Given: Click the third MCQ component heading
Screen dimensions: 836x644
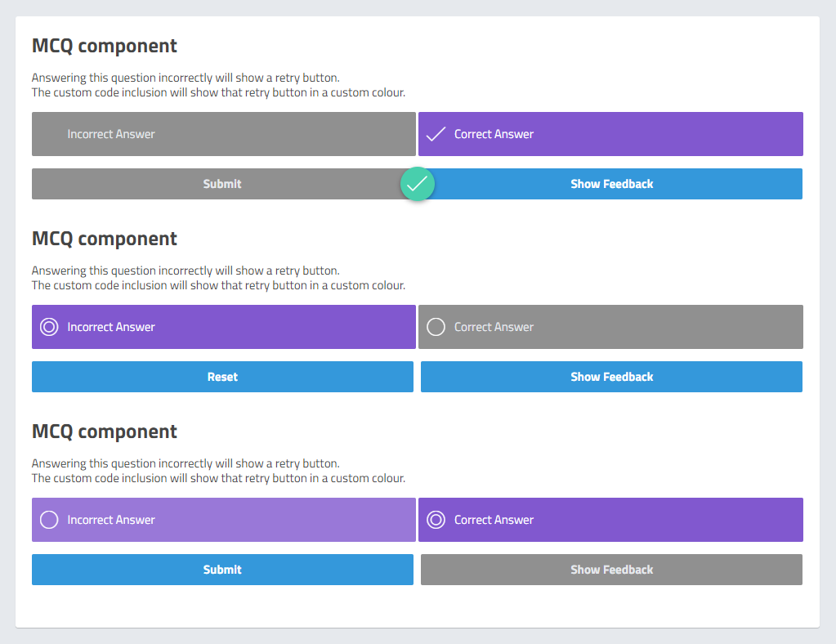Looking at the screenshot, I should pyautogui.click(x=105, y=432).
